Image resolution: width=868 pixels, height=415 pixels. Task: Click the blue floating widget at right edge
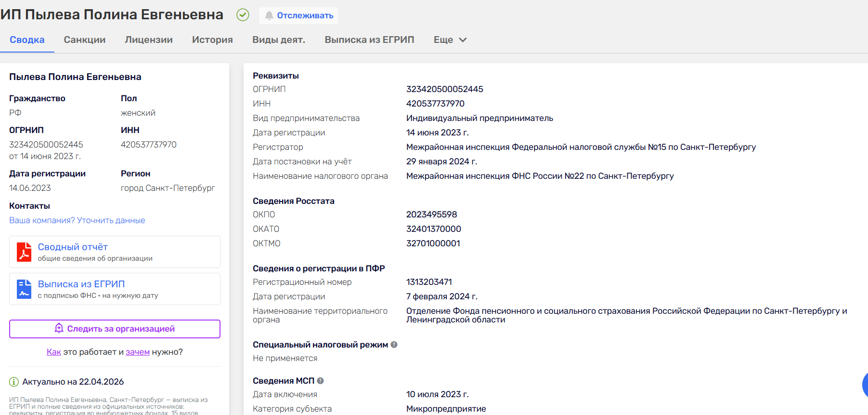864,385
